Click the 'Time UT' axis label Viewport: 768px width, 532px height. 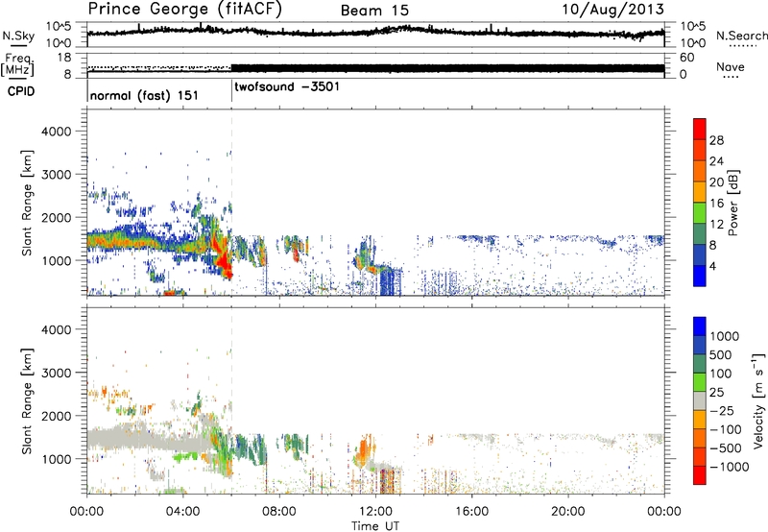tap(375, 525)
